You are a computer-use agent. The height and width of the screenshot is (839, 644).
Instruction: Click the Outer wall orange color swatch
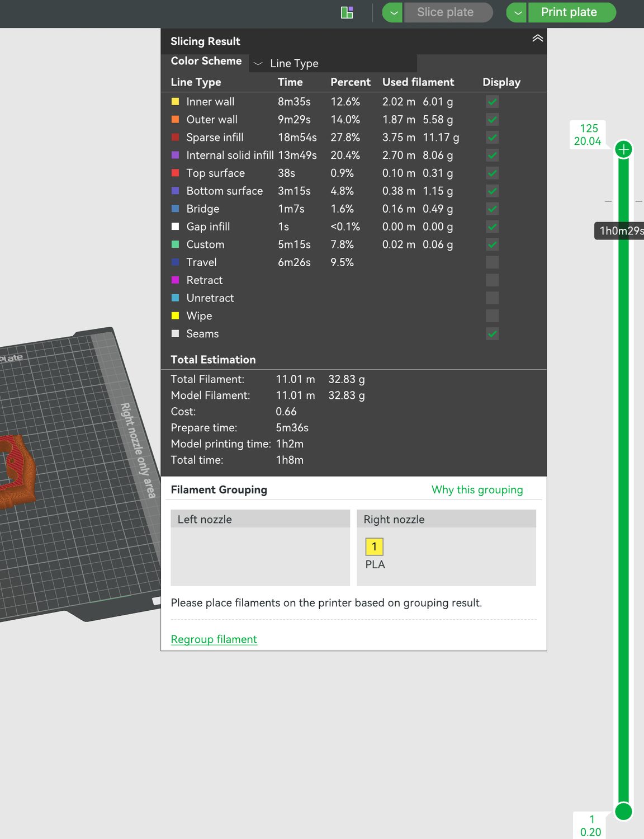175,120
